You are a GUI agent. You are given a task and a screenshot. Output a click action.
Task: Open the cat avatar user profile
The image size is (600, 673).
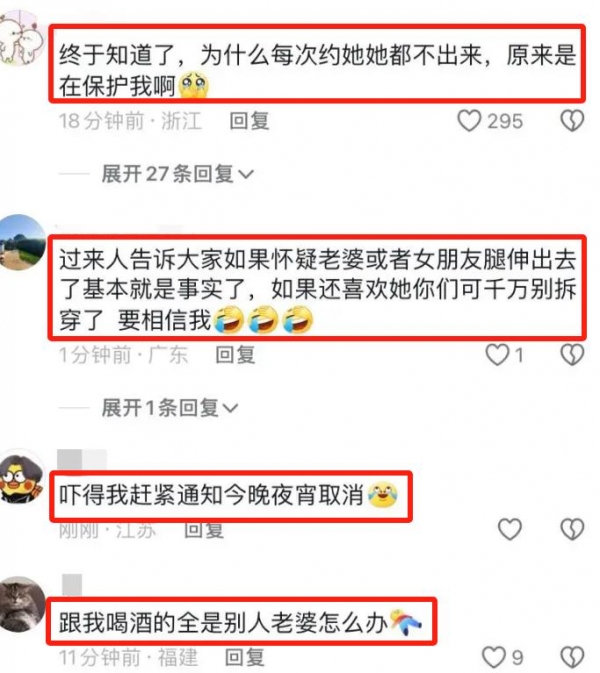click(x=19, y=605)
